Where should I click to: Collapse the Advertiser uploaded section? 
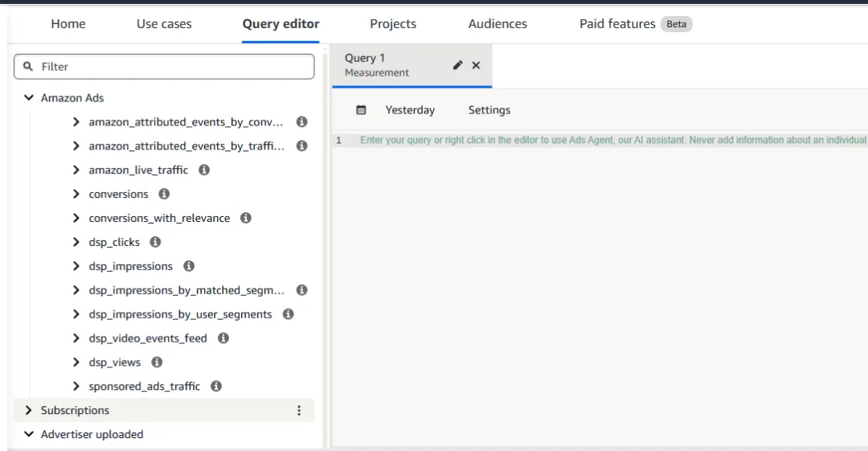tap(29, 434)
